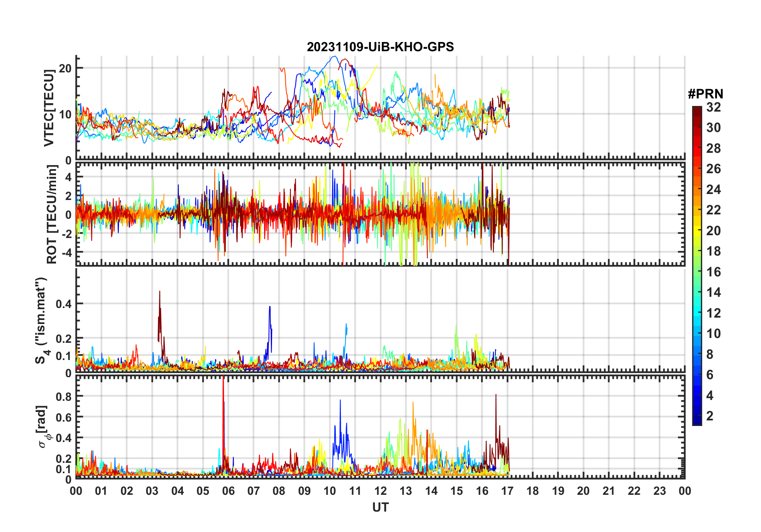This screenshot has height=532, width=761.
Task: Click the PRN color scale bar
Action: tap(697, 266)
